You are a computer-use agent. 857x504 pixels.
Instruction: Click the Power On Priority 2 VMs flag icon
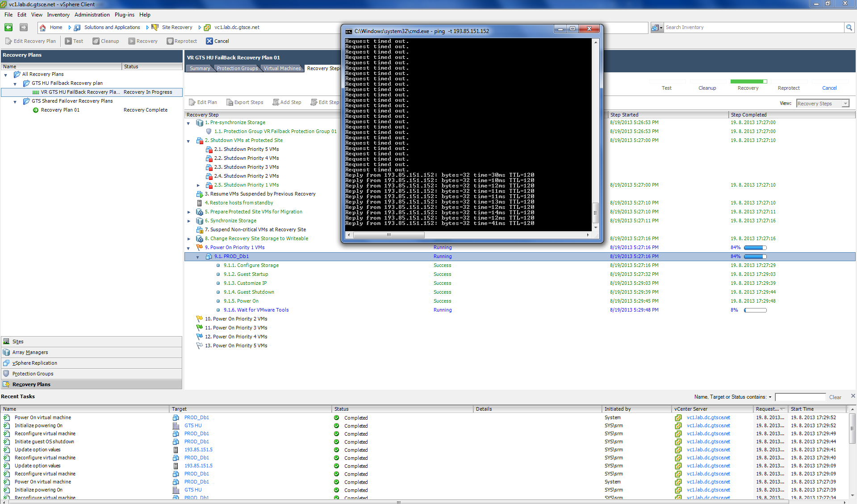pyautogui.click(x=200, y=319)
